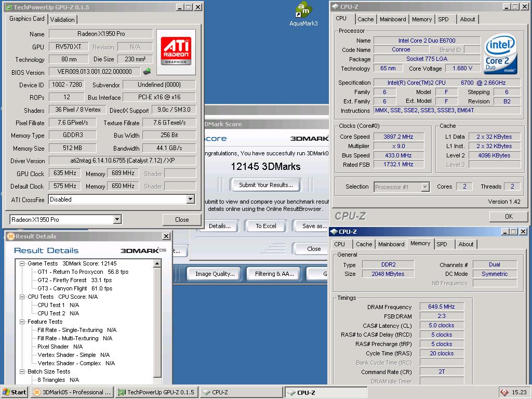This screenshot has height=399, width=532.
Task: Open the AquaMark3 desktop shortcut
Action: (303, 14)
